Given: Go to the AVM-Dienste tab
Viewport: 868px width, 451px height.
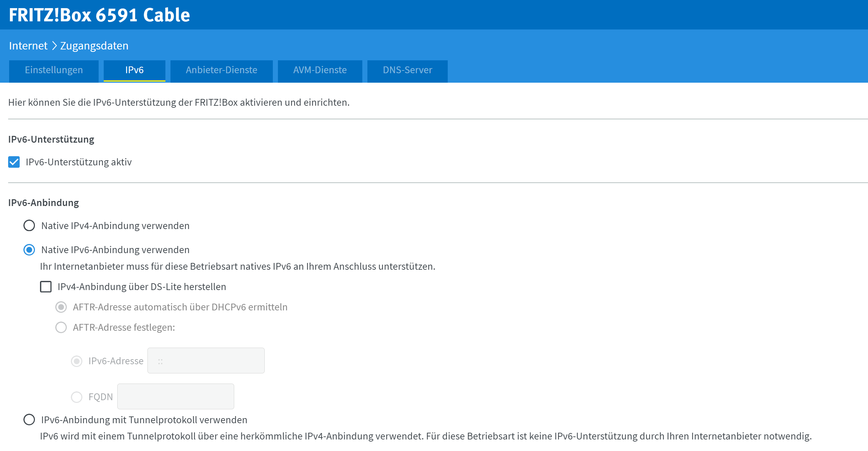Looking at the screenshot, I should tap(320, 70).
